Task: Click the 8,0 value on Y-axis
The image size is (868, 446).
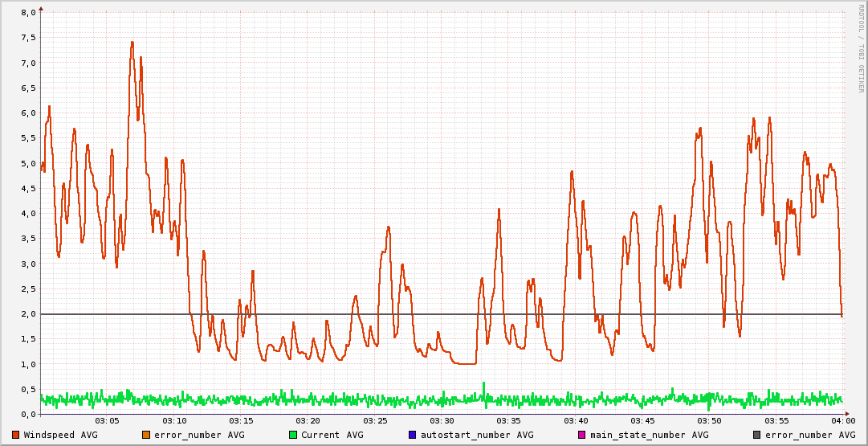Action: click(x=28, y=13)
